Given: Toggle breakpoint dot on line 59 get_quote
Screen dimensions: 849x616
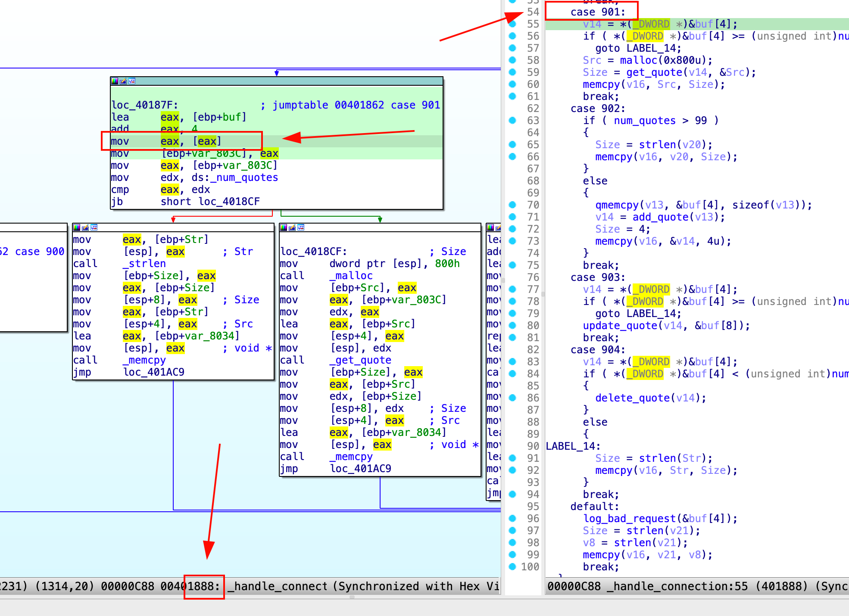Looking at the screenshot, I should (x=512, y=72).
